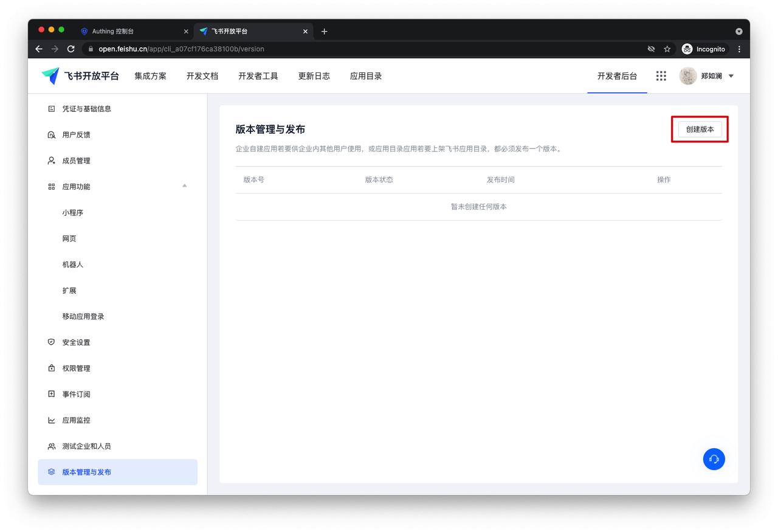This screenshot has width=778, height=532.
Task: Click the 开发者后台 link
Action: (x=617, y=75)
